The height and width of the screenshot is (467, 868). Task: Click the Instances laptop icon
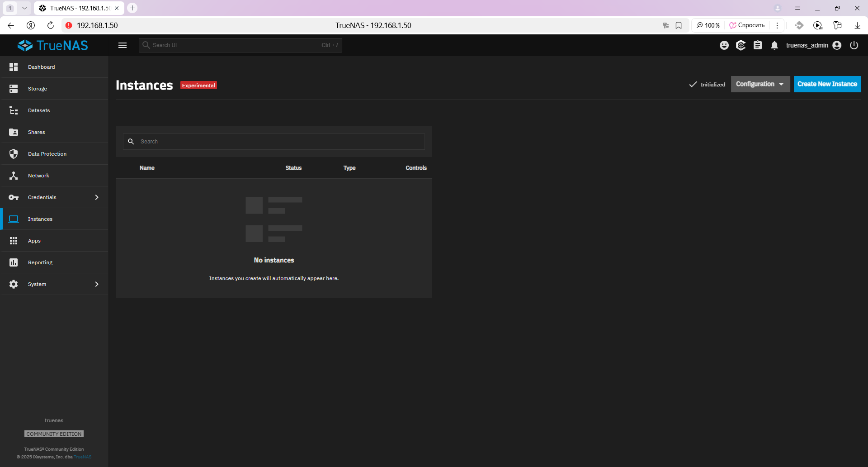coord(14,219)
